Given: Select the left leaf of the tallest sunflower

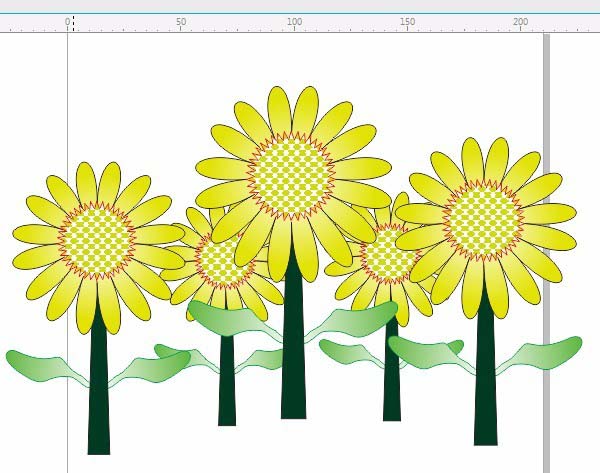Looking at the screenshot, I should coord(235,320).
